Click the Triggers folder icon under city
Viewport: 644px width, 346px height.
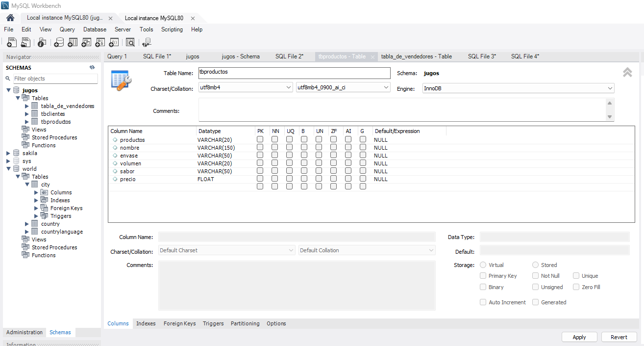point(44,216)
